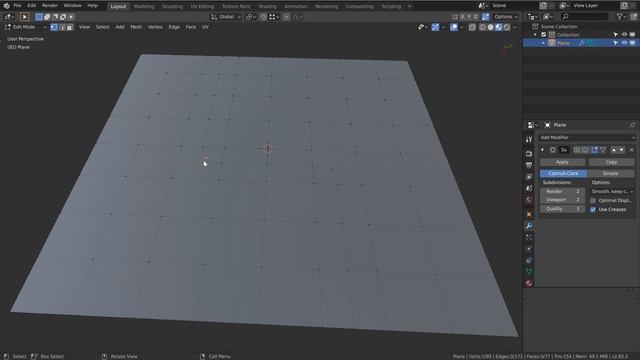The height and width of the screenshot is (360, 640).
Task: Toggle X-ray view
Action: tap(472, 27)
